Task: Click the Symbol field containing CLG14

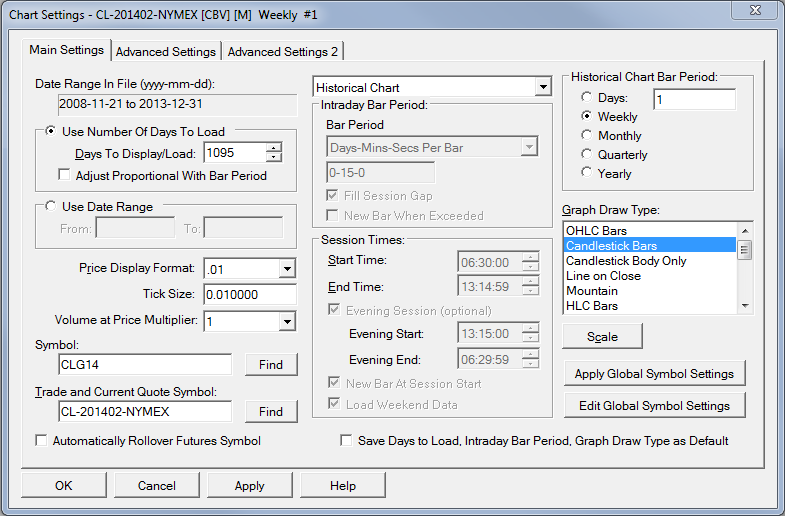Action: click(x=145, y=364)
